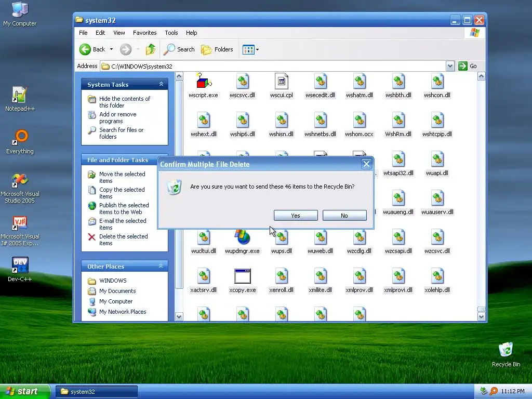Select the wshbth.dll file icon
Screen dimensions: 532x399
click(x=398, y=82)
